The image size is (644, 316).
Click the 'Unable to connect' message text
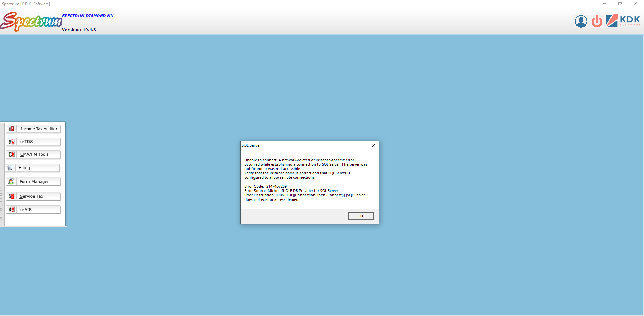click(306, 169)
